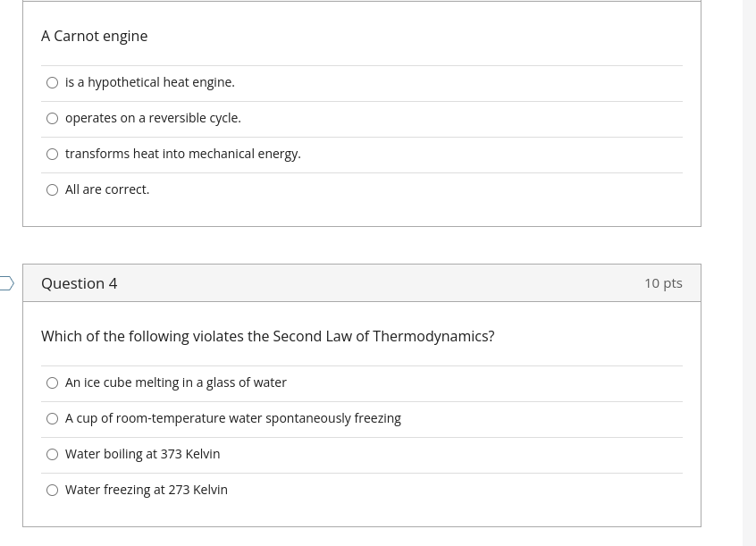Click the 'Water boiling at 373 Kelvin' answer text

click(142, 453)
